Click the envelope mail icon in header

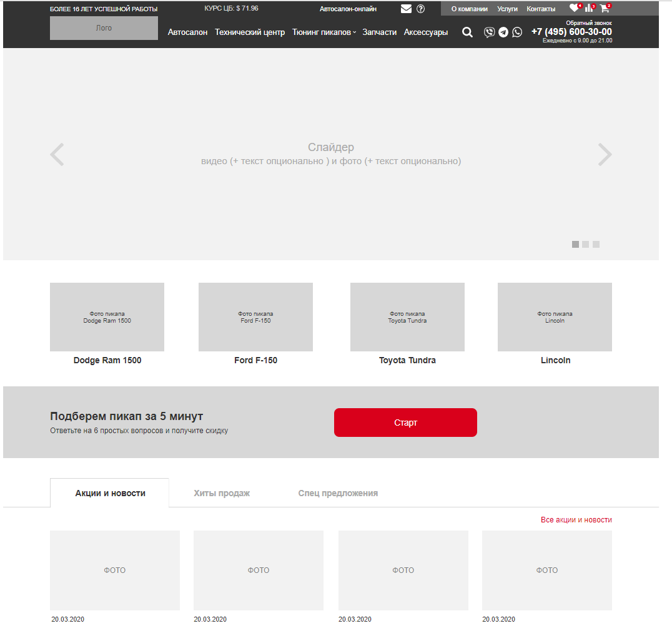tap(406, 9)
